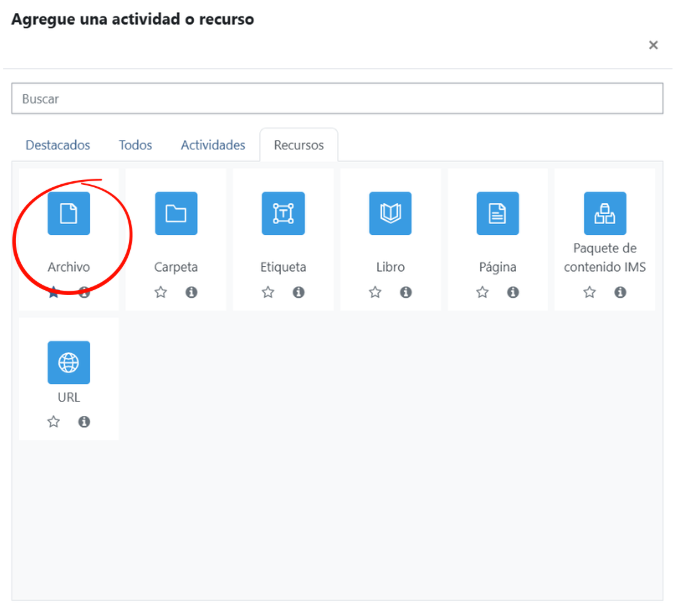Switch to the Destacados tab
The image size is (676, 613).
(58, 145)
